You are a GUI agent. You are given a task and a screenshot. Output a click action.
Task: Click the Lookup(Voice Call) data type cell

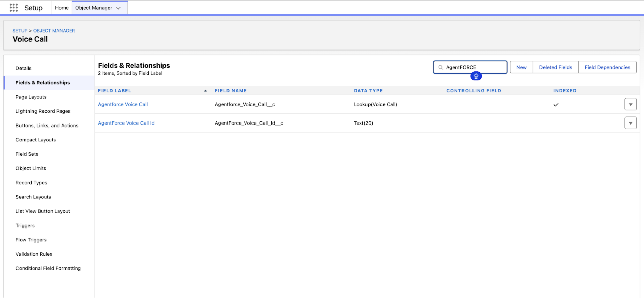[375, 104]
